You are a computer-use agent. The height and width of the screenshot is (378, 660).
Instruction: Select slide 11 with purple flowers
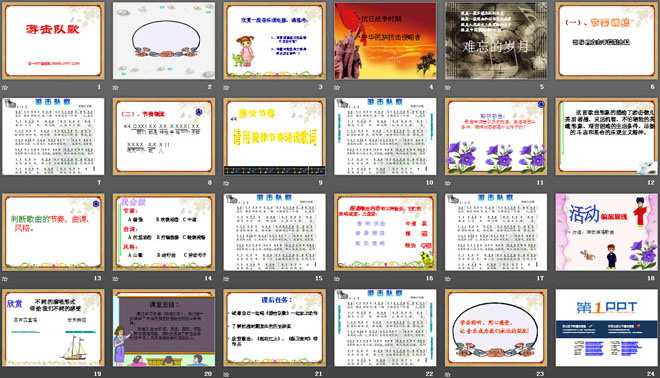[496, 136]
